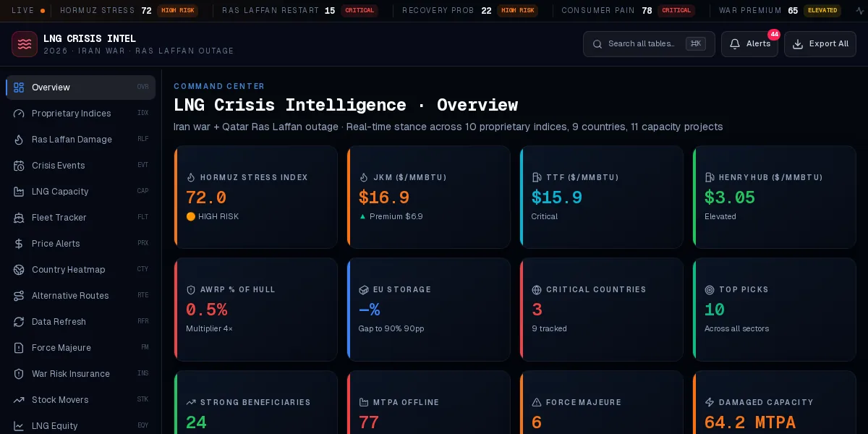This screenshot has height=434, width=868.
Task: Click the Alerts bell icon
Action: coord(735,44)
